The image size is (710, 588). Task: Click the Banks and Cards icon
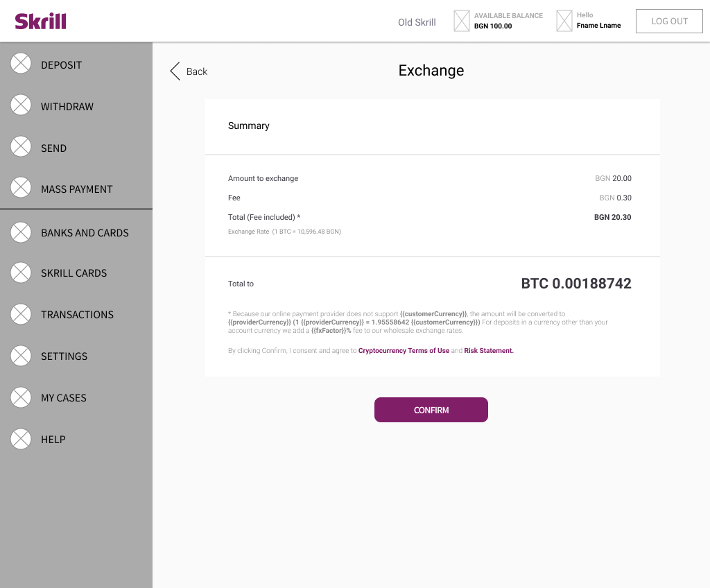[x=21, y=232]
